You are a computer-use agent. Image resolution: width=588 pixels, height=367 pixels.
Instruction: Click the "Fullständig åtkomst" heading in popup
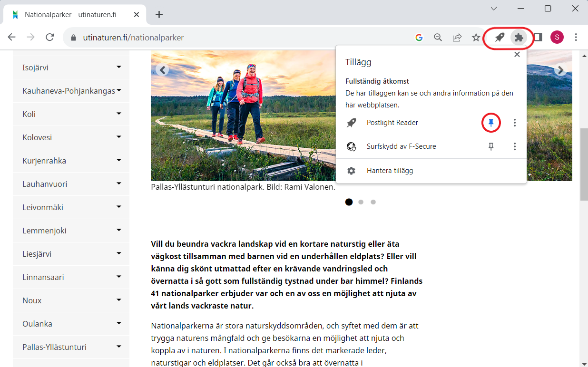coord(377,81)
